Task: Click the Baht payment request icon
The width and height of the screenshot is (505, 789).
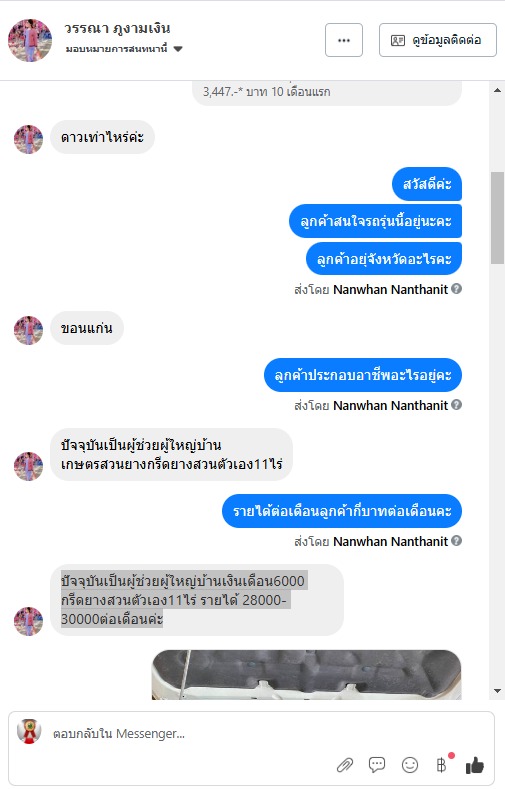Action: [x=441, y=765]
